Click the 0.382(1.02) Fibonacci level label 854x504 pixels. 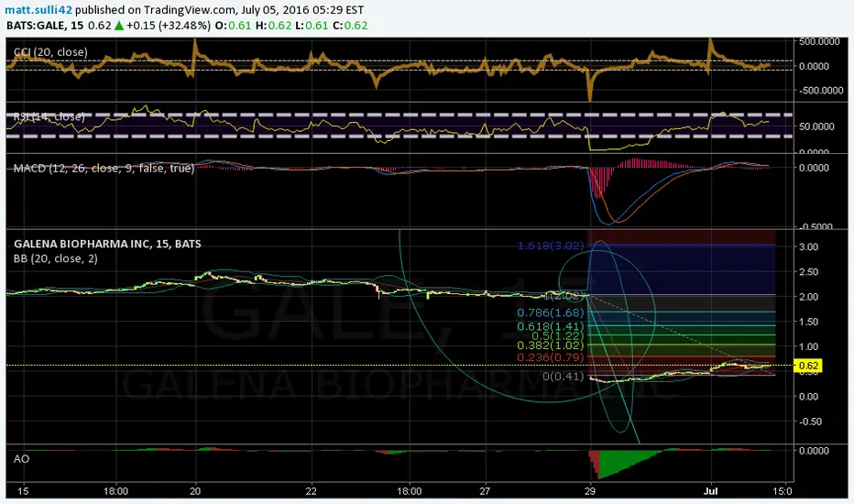pos(551,345)
